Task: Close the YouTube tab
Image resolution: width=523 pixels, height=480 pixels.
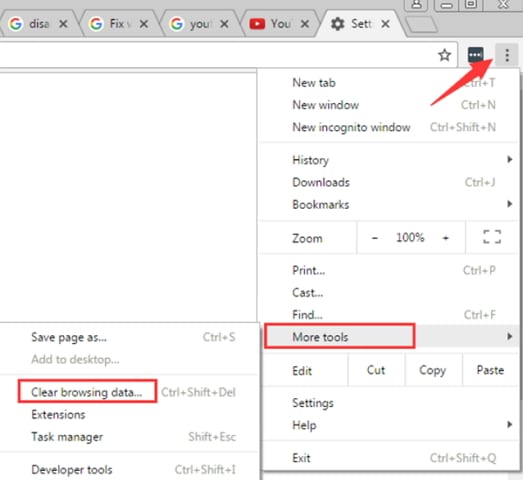Action: coord(305,24)
